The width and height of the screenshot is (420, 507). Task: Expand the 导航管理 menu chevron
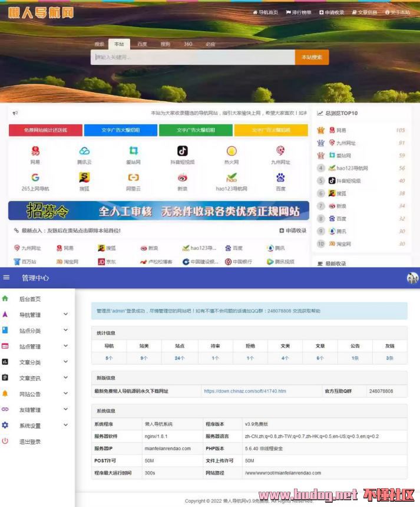65,314
